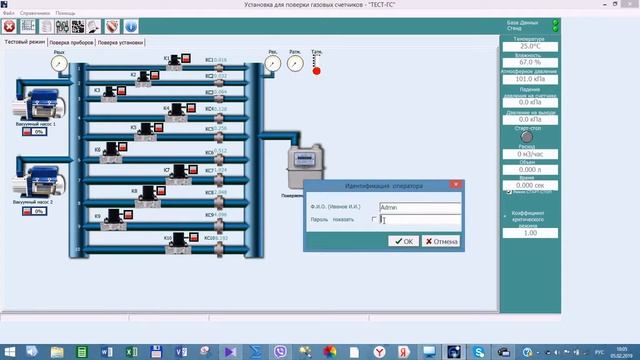Screen dimensions: 640x360
Task: Open the shield toolbar icon
Action: coord(112,27)
